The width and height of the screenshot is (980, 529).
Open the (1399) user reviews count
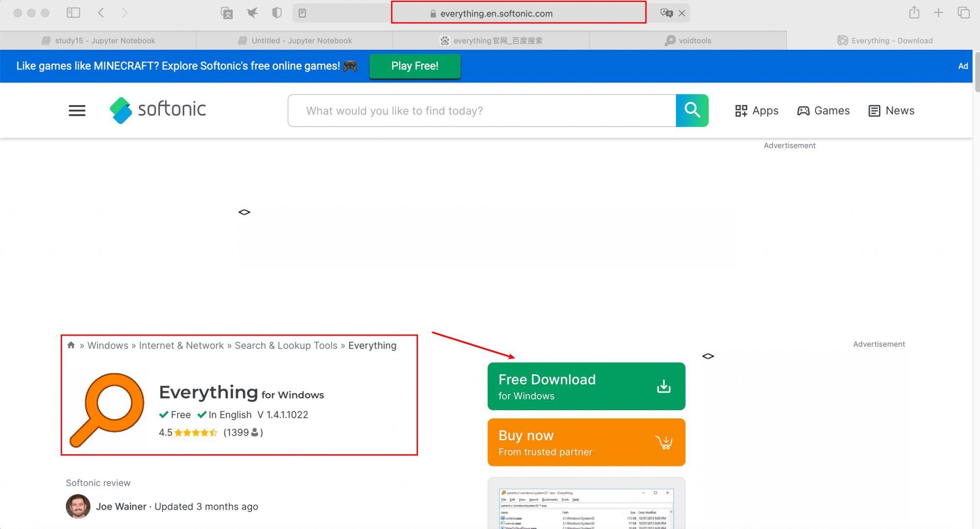click(x=243, y=432)
